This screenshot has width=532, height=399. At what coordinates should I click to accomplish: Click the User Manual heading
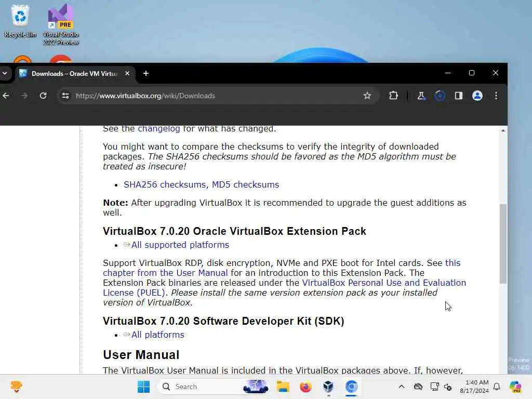coord(141,354)
